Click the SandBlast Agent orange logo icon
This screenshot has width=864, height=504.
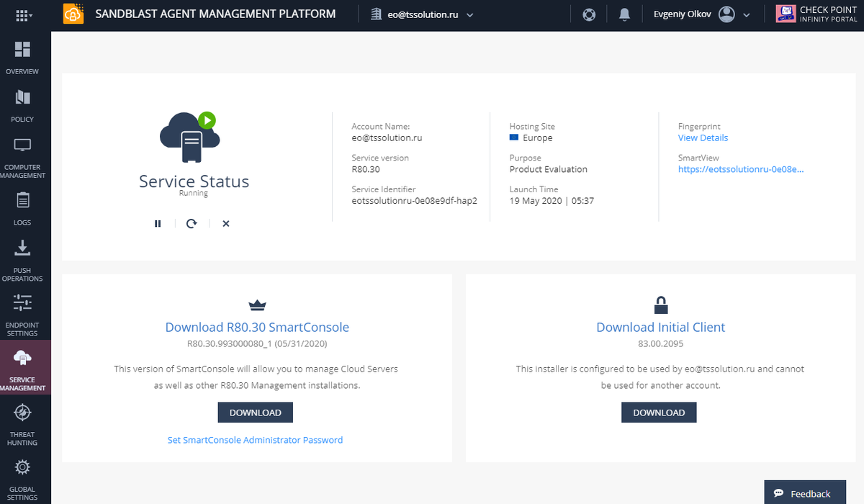[x=73, y=14]
